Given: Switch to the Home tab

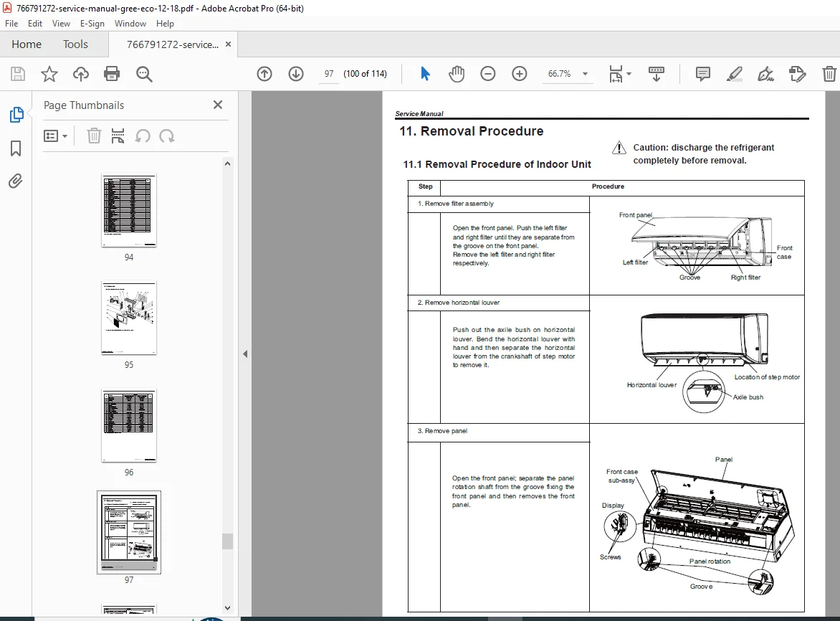Looking at the screenshot, I should pos(27,44).
